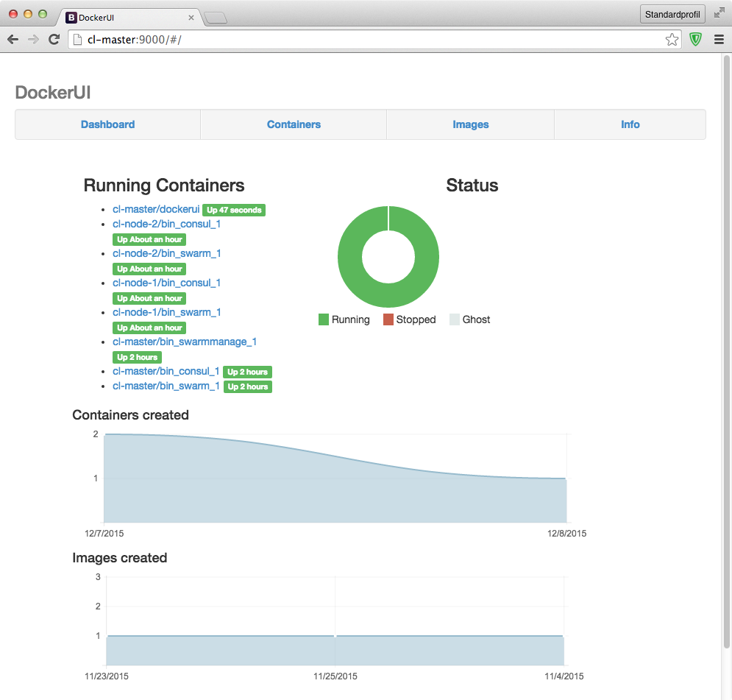Viewport: 732px width, 700px height.
Task: Click the browser forward arrow
Action: tap(33, 40)
